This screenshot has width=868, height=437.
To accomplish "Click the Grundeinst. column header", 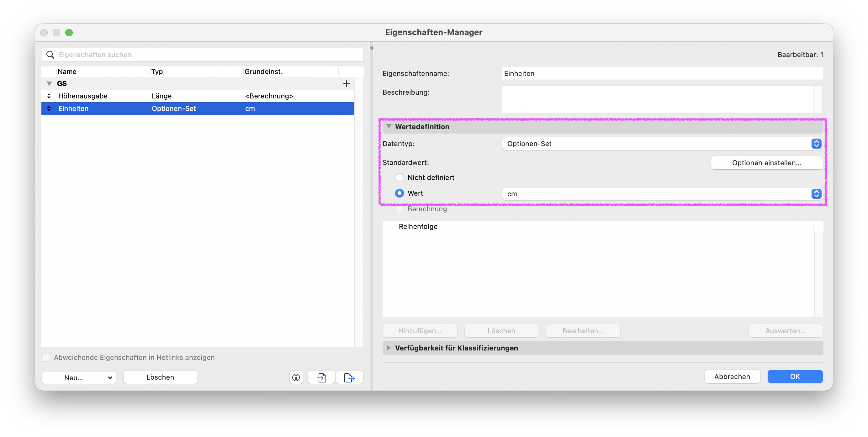I will pos(291,71).
